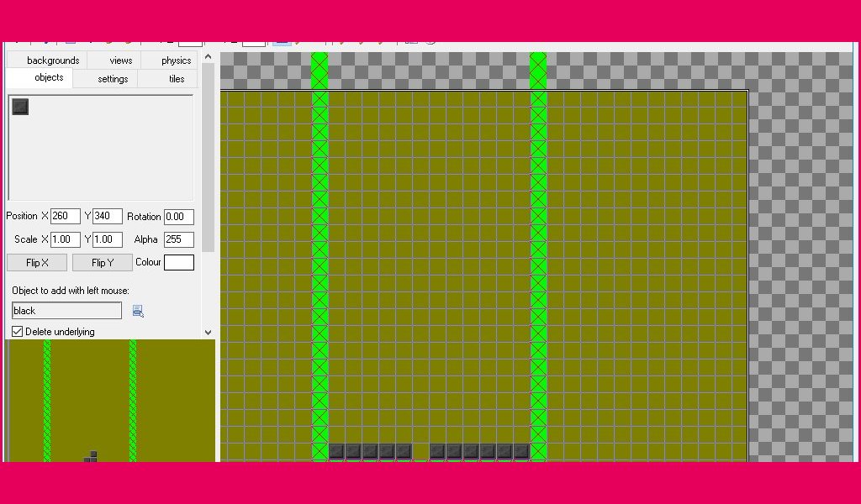The width and height of the screenshot is (861, 504).
Task: Click the Position X input field
Action: pyautogui.click(x=66, y=216)
